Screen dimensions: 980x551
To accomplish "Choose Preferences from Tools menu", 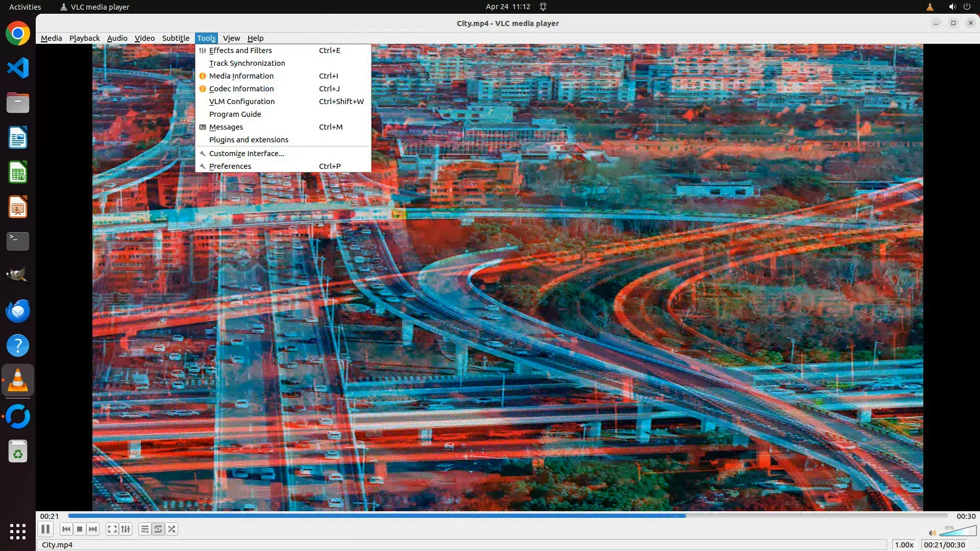I will tap(230, 166).
